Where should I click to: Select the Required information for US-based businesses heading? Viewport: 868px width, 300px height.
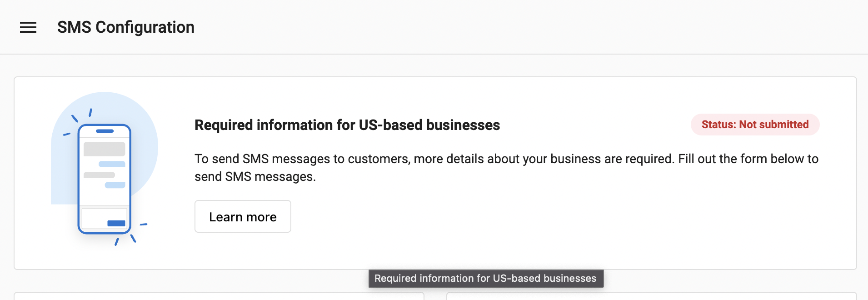pos(347,125)
